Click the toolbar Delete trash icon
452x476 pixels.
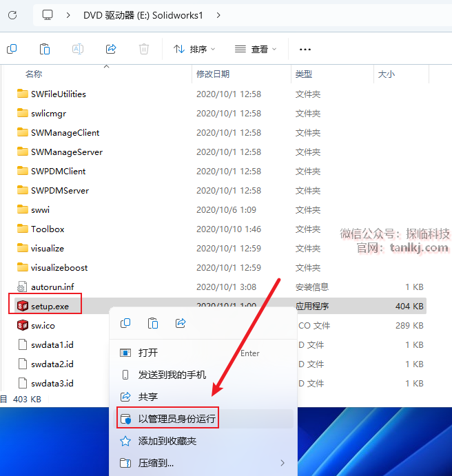(x=144, y=49)
